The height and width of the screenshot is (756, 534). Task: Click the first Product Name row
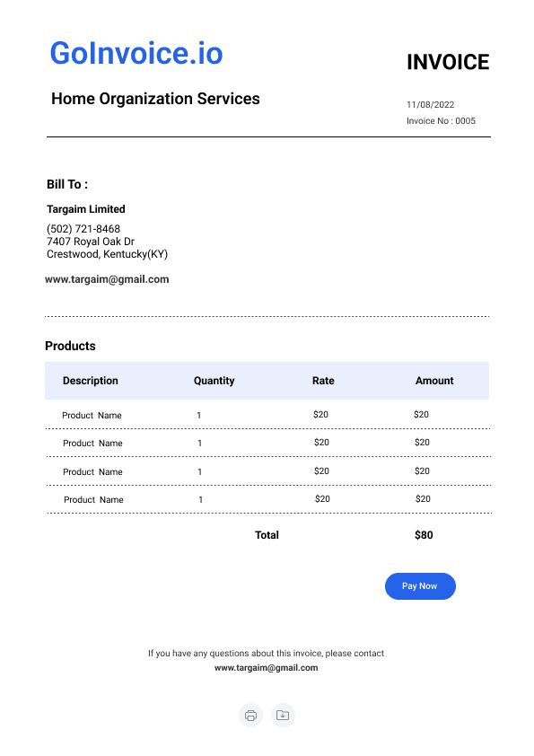coord(267,415)
